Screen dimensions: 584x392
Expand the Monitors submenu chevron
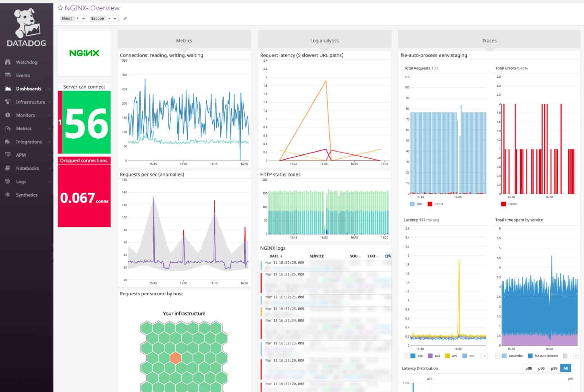click(49, 115)
